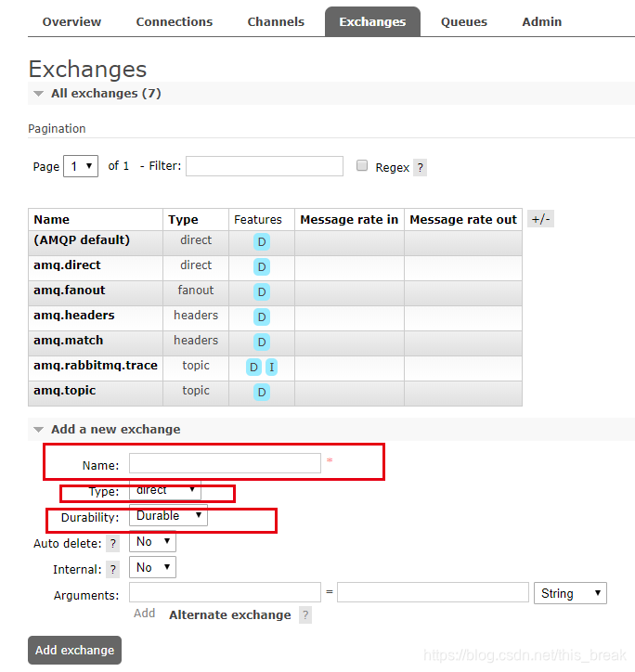Show help for Auto delete
Screen dimensions: 635x672
coord(112,544)
